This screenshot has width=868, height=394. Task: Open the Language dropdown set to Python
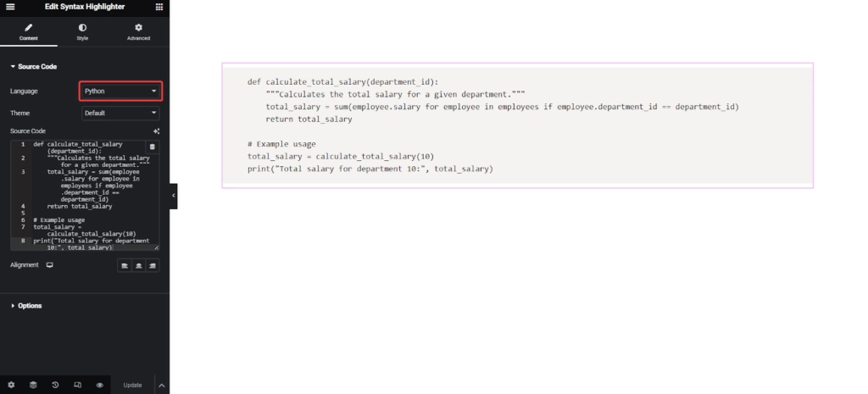click(120, 92)
